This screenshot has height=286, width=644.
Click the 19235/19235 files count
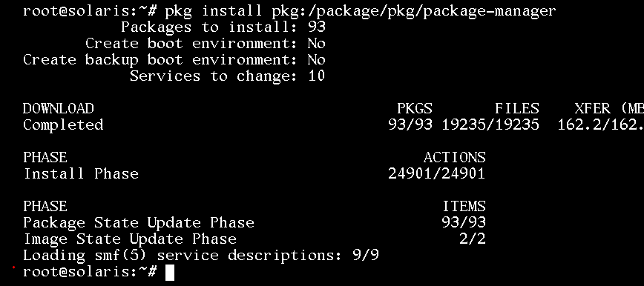(490, 124)
